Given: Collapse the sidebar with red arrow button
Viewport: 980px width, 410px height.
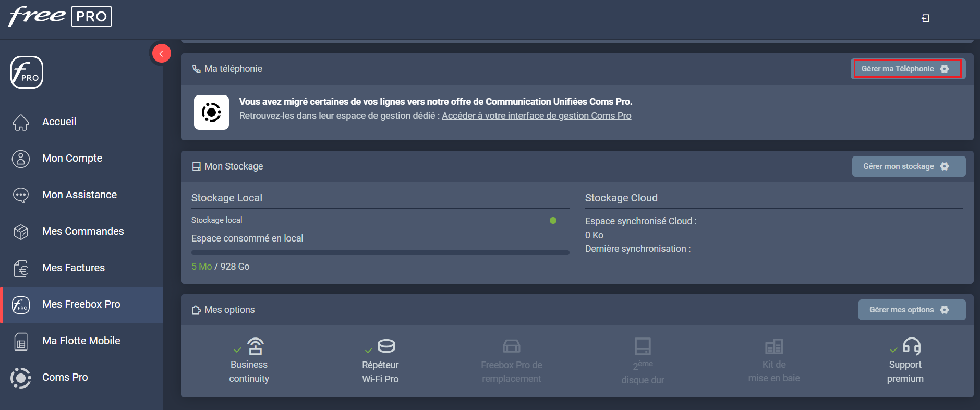Looking at the screenshot, I should tap(162, 53).
